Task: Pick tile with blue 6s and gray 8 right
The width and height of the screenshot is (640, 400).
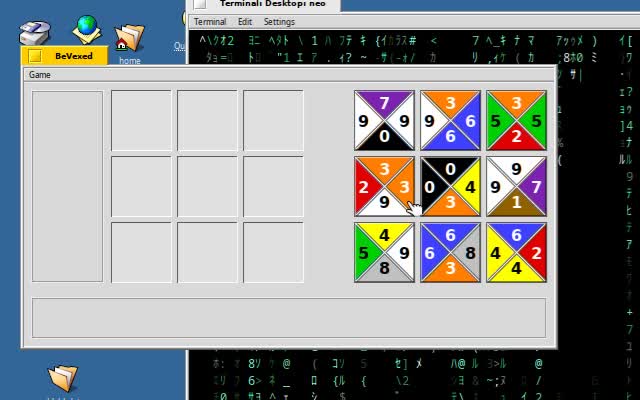Action: [x=451, y=252]
